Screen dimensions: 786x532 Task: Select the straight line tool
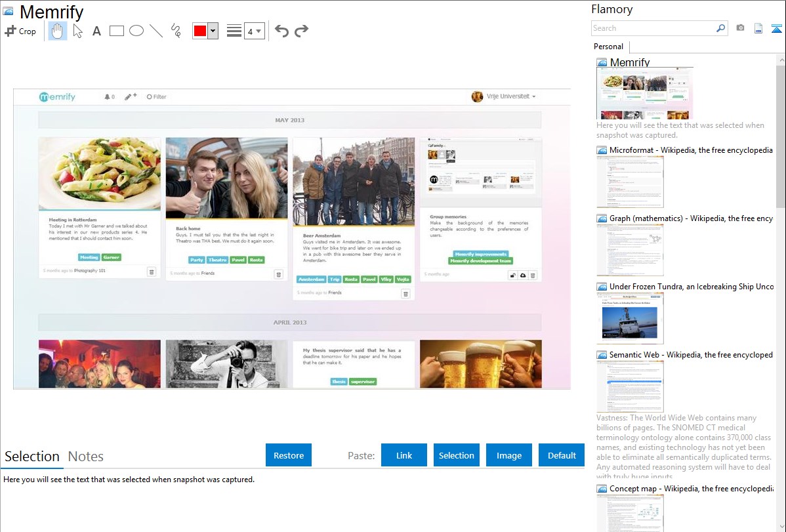click(156, 31)
